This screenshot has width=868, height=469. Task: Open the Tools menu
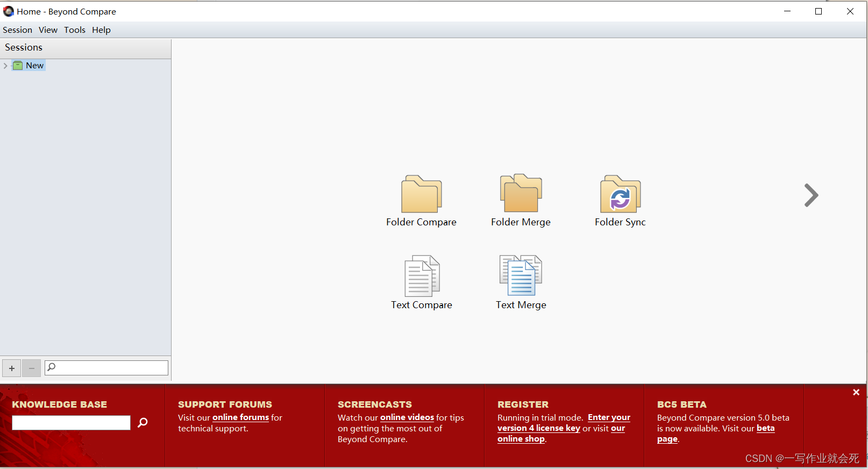[75, 30]
